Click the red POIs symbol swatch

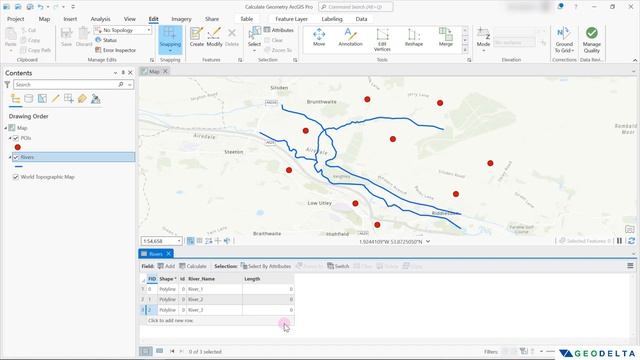18,147
